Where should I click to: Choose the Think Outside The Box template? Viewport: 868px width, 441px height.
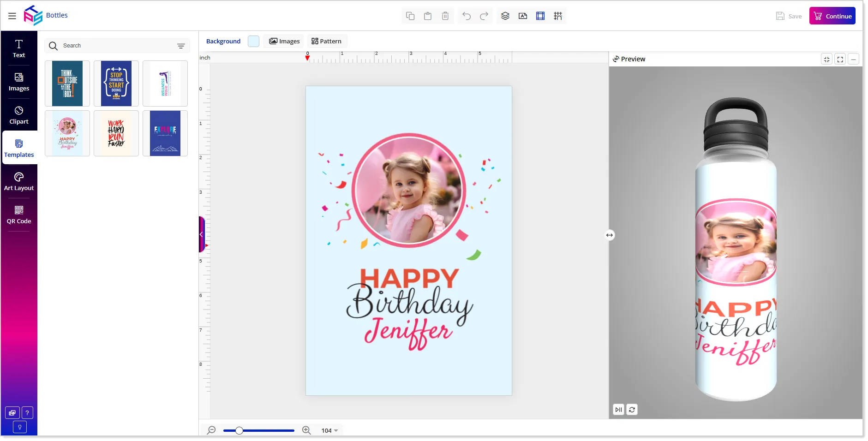[x=67, y=83]
